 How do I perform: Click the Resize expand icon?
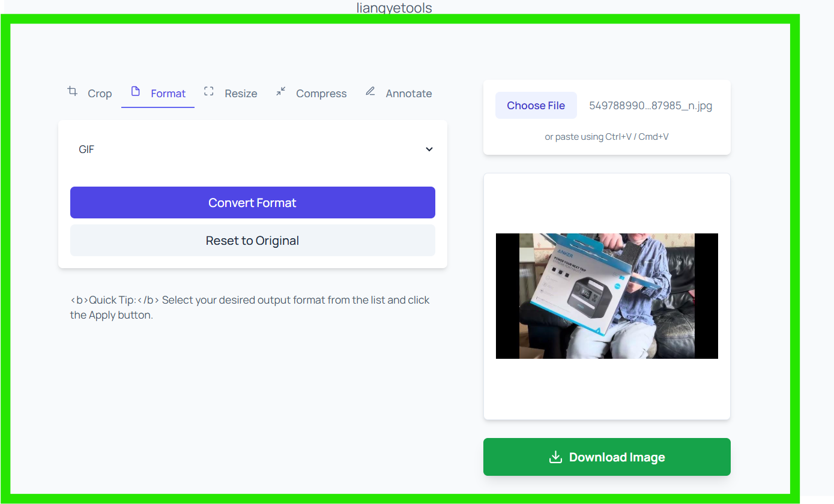(208, 92)
